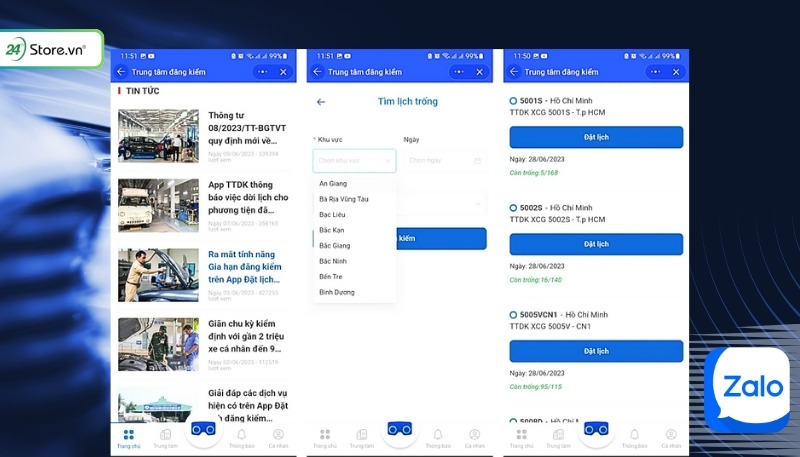Select Bắc Ninh from the list

pos(355,261)
